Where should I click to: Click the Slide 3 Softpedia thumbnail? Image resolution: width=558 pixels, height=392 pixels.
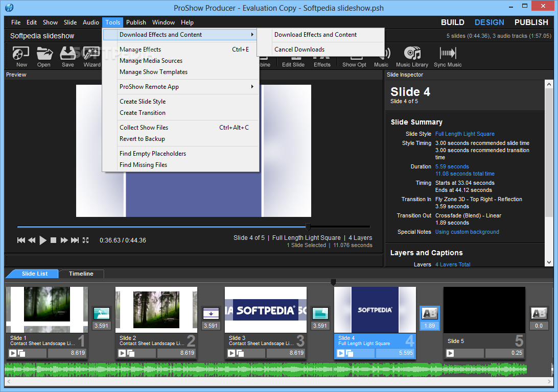266,310
